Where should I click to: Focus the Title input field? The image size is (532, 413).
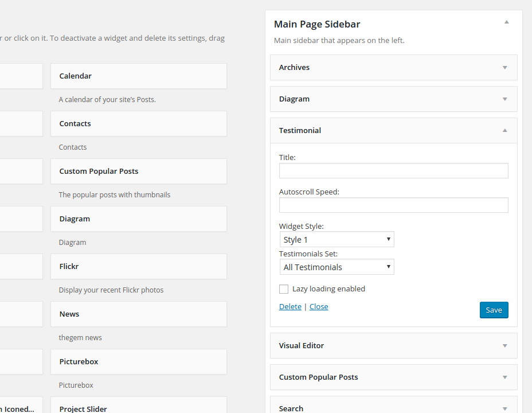[x=393, y=171]
